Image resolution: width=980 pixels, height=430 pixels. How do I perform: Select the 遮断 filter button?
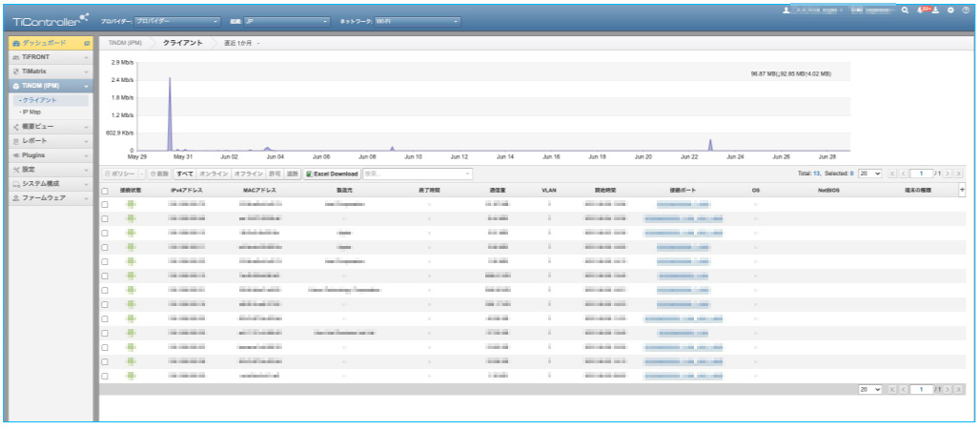tap(293, 174)
